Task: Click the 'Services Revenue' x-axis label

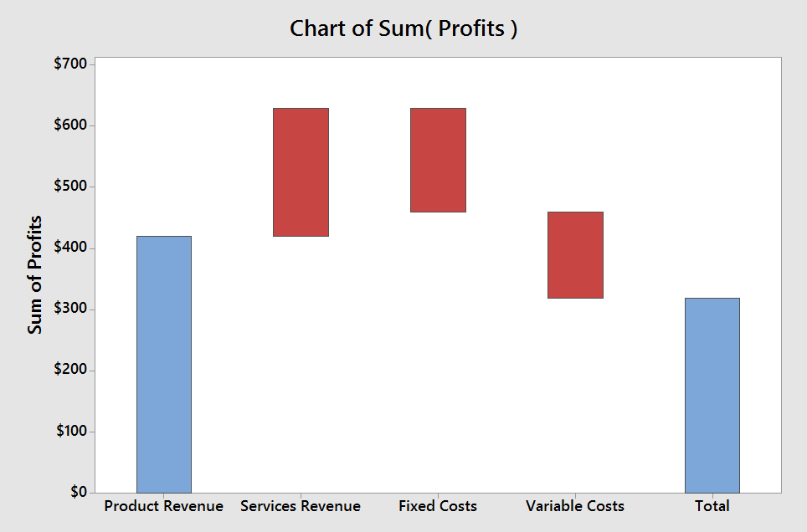Action: 301,506
